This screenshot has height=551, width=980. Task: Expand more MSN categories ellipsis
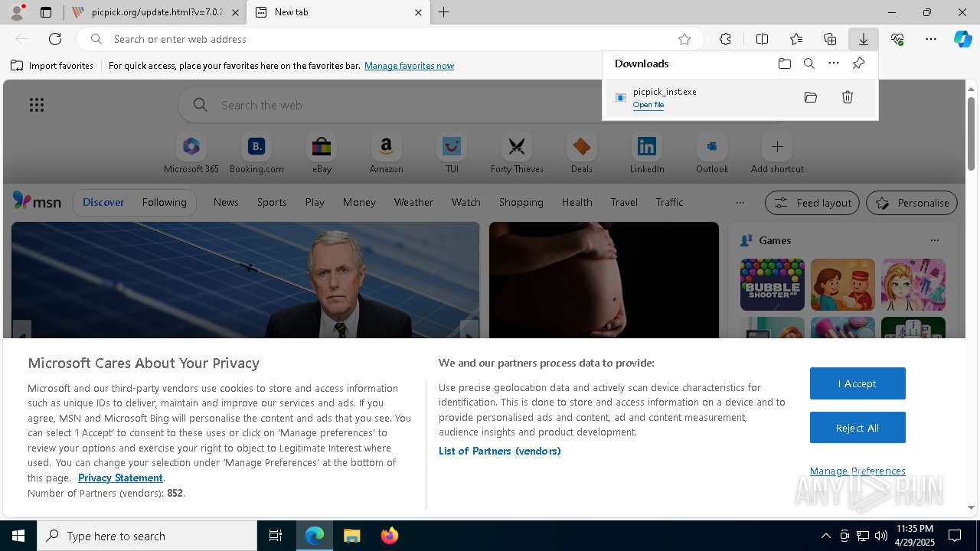click(x=740, y=203)
